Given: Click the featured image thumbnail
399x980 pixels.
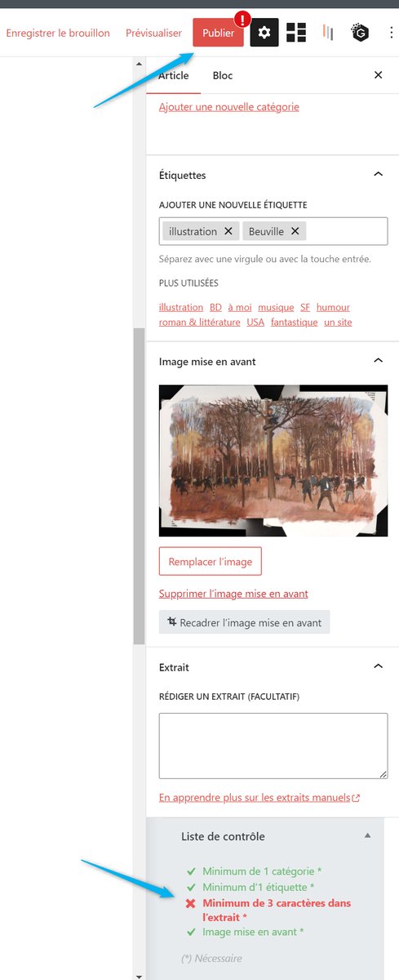Looking at the screenshot, I should 273,461.
